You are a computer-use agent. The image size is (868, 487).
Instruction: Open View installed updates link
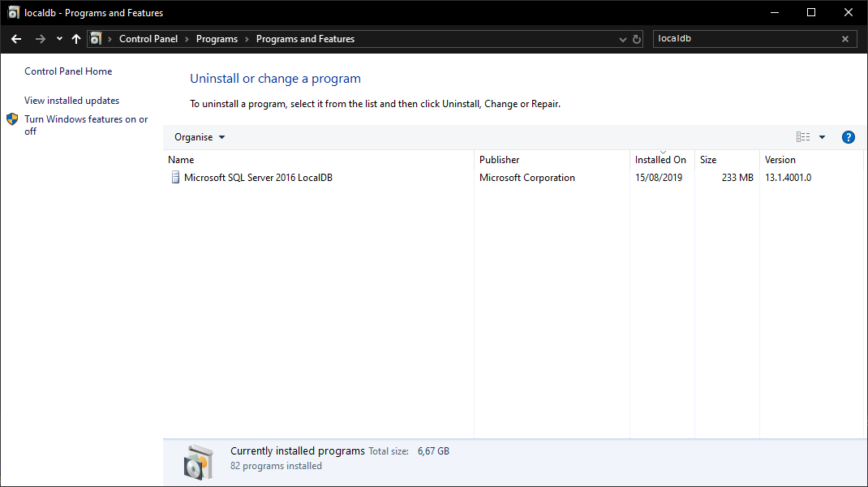click(72, 101)
